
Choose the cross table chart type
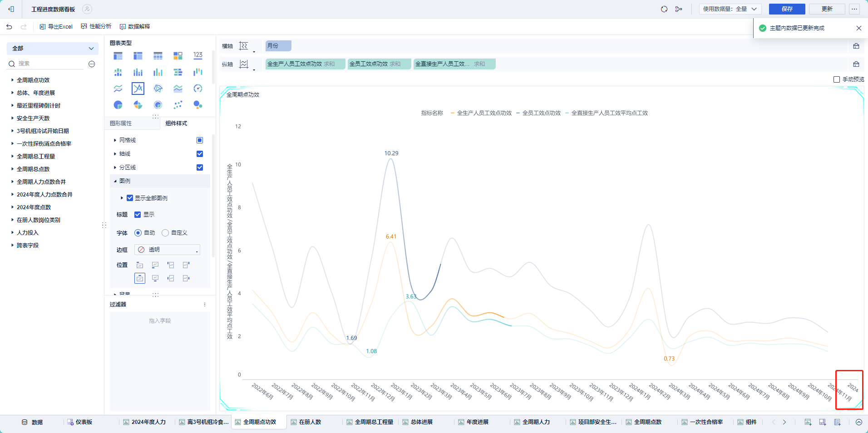138,55
